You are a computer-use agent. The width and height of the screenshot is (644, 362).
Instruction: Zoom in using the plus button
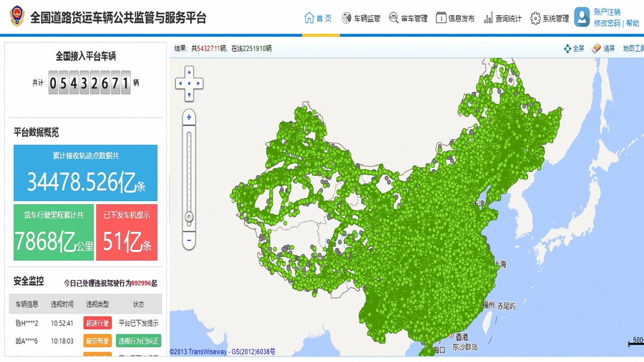[x=189, y=117]
